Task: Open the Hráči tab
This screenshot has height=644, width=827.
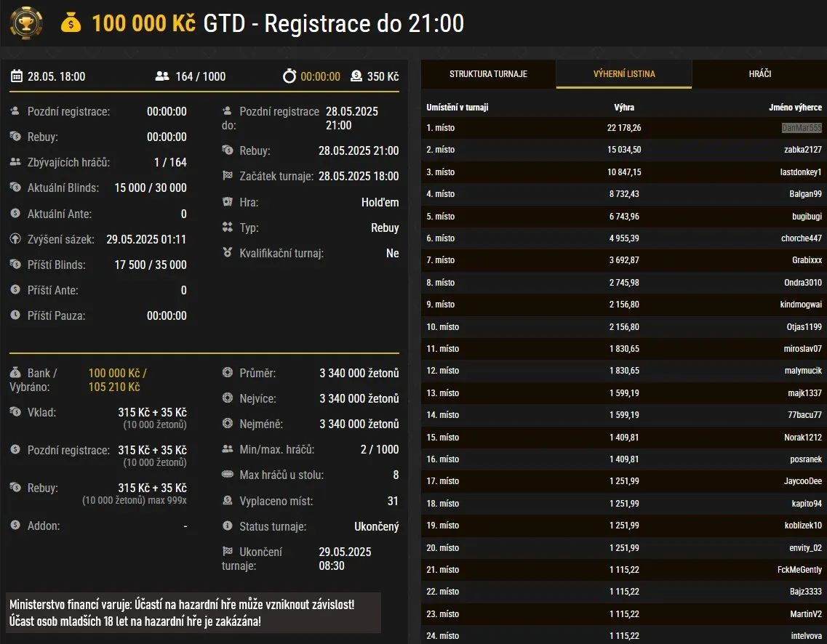Action: 759,74
